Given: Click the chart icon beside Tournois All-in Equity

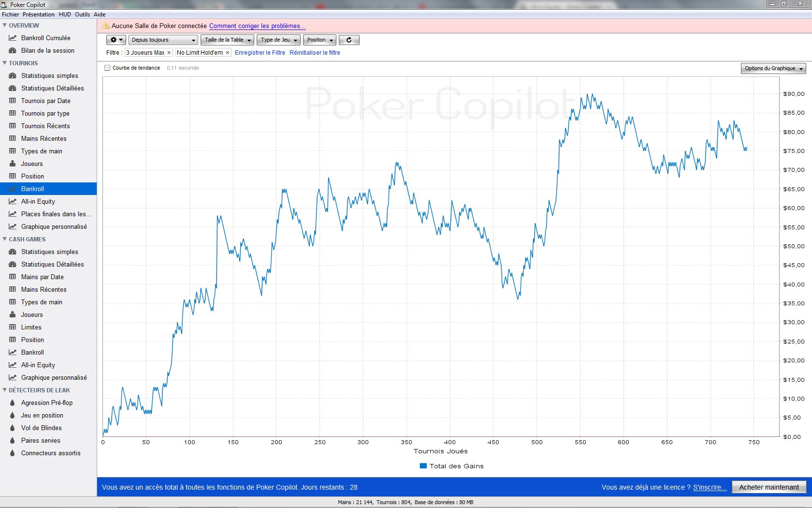Looking at the screenshot, I should (13, 201).
